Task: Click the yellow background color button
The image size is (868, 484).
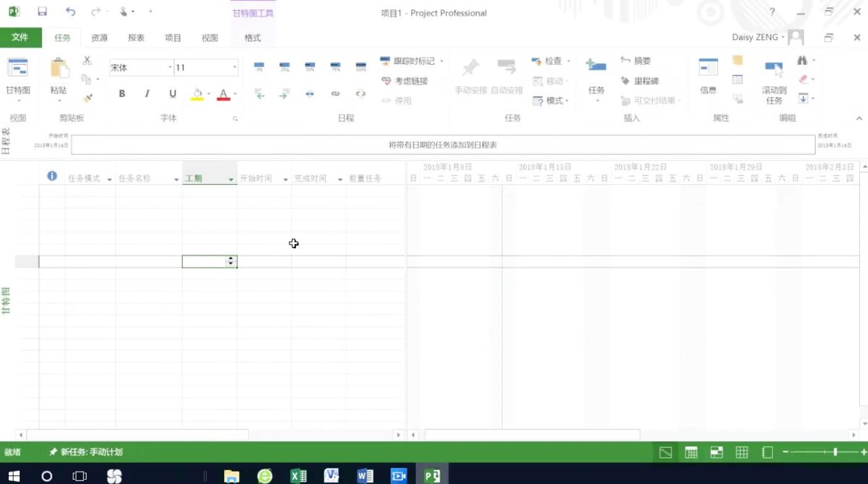Action: pos(197,94)
